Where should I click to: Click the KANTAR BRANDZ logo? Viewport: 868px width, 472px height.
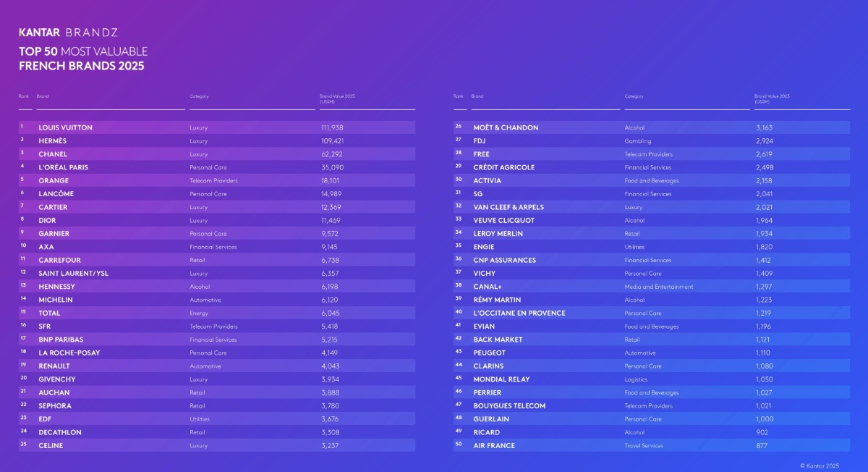click(69, 33)
